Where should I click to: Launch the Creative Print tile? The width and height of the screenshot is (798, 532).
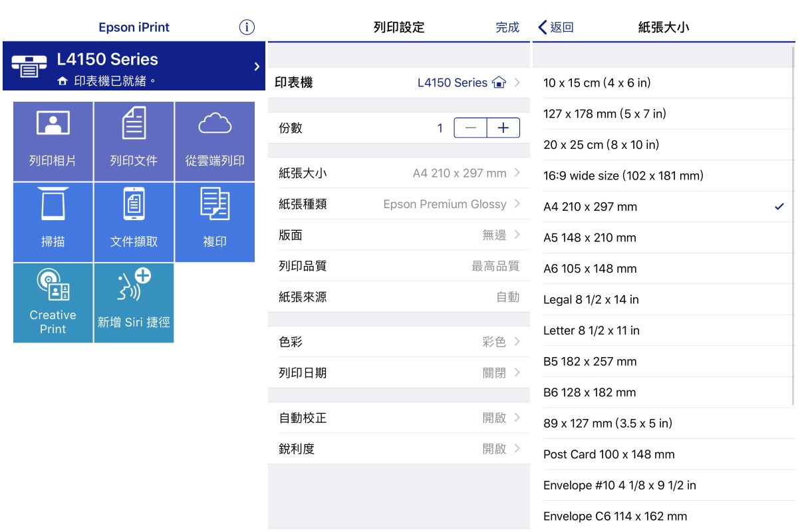[53, 303]
